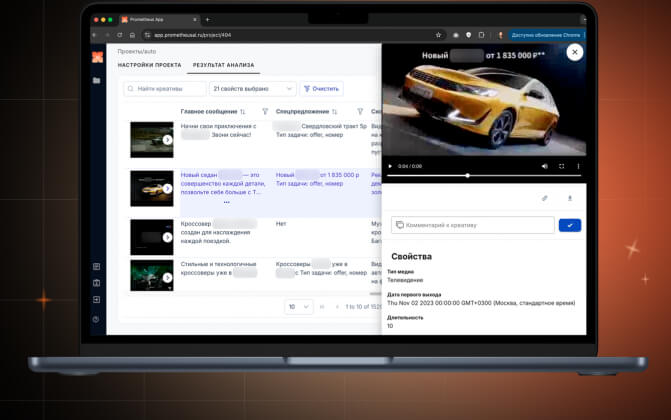671x420 pixels.
Task: Click the gift-box icon in the left sidebar
Action: point(97,283)
